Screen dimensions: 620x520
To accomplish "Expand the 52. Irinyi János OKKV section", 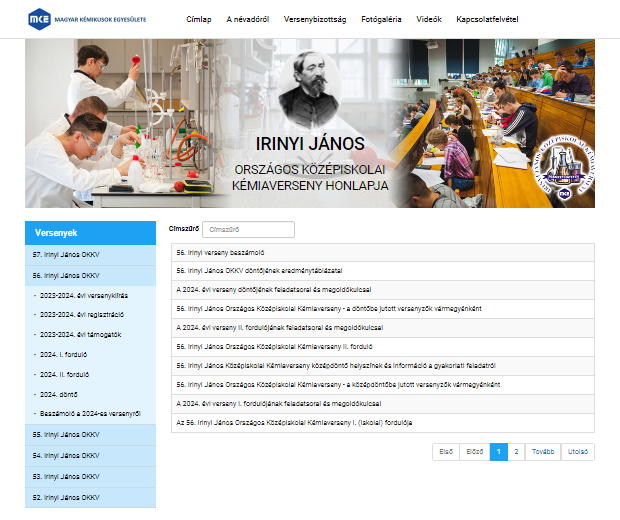I will (91, 497).
